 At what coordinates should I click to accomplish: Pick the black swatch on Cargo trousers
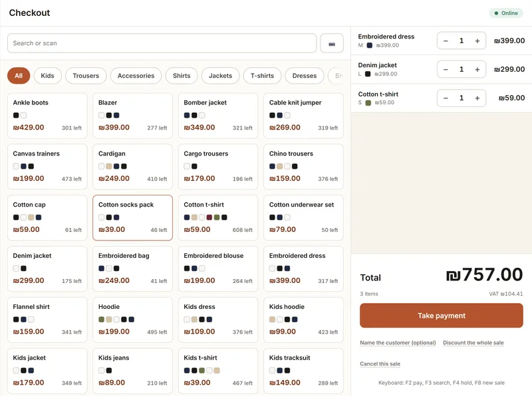click(194, 167)
